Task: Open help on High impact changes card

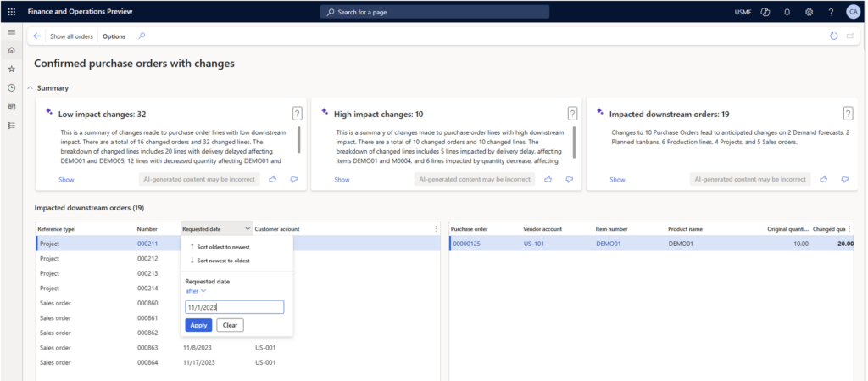Action: (x=572, y=114)
